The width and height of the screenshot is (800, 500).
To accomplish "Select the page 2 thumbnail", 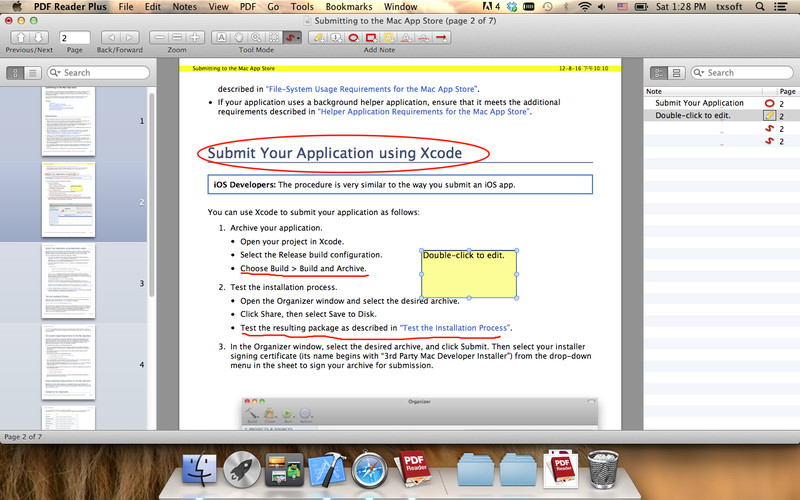I will [x=68, y=200].
